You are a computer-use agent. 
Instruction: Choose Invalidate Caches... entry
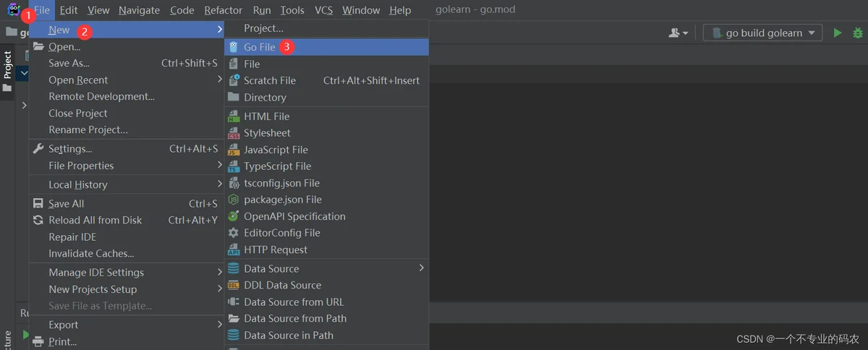[x=125, y=253]
